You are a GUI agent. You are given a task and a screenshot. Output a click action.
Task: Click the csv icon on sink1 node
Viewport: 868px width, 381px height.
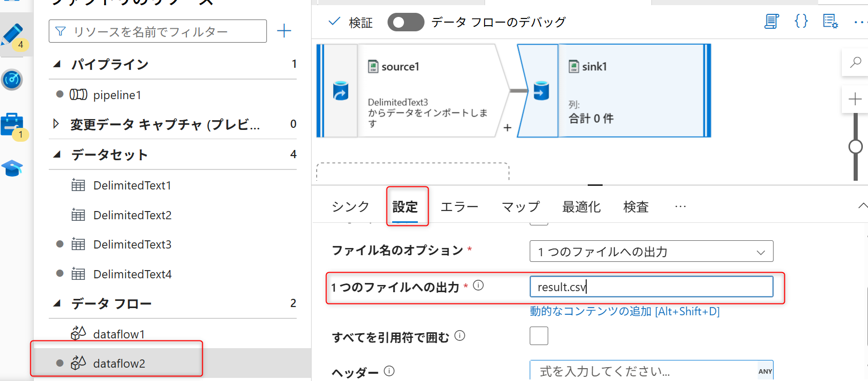574,67
